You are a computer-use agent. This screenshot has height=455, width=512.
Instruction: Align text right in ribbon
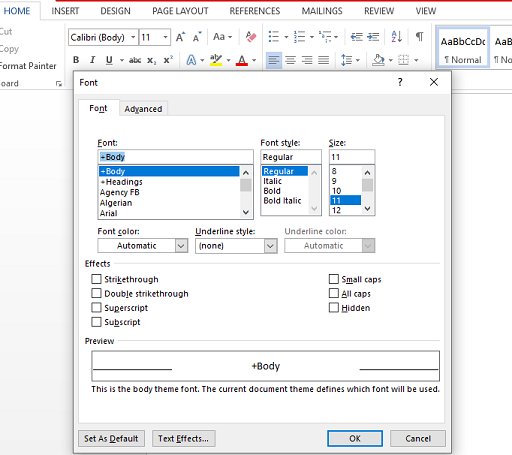tap(307, 60)
